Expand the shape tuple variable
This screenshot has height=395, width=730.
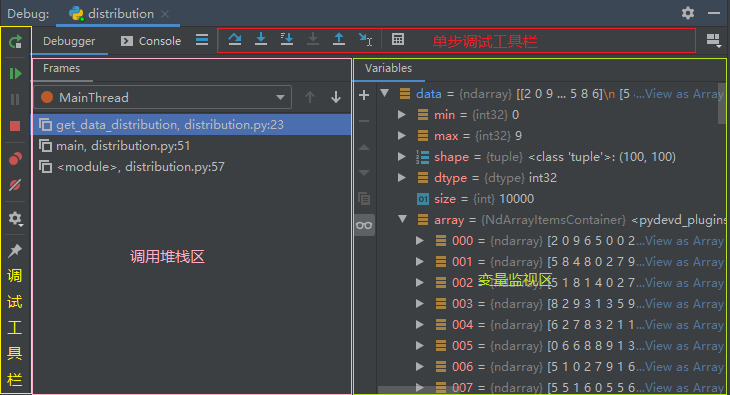[x=402, y=157]
